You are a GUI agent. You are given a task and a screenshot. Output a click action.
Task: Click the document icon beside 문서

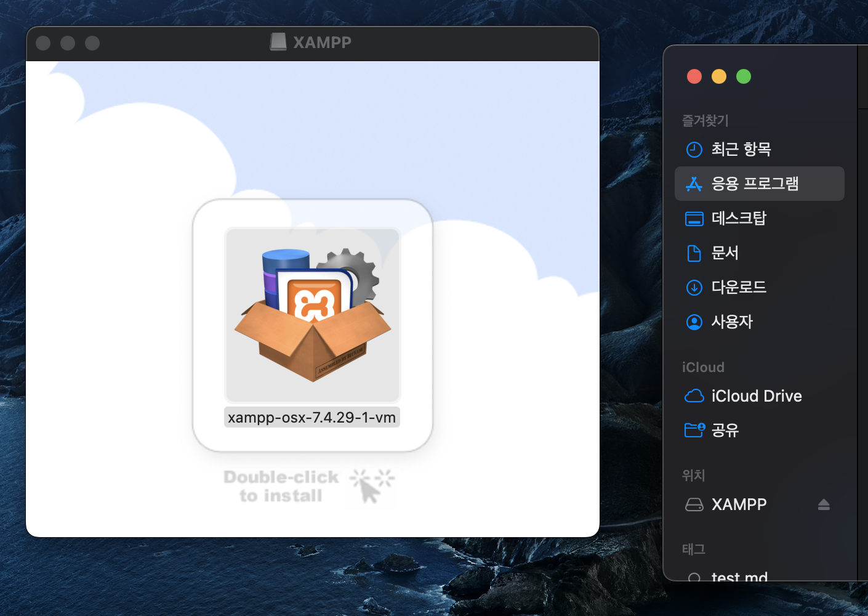pyautogui.click(x=694, y=253)
